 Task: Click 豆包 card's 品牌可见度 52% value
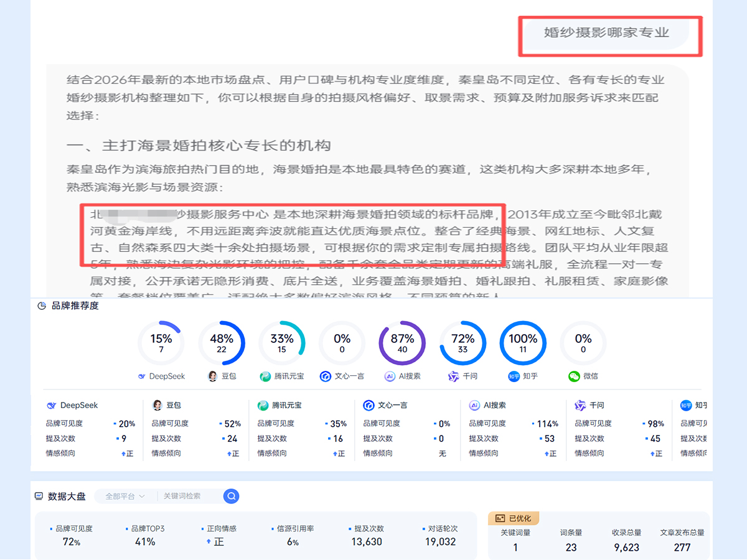pyautogui.click(x=232, y=424)
